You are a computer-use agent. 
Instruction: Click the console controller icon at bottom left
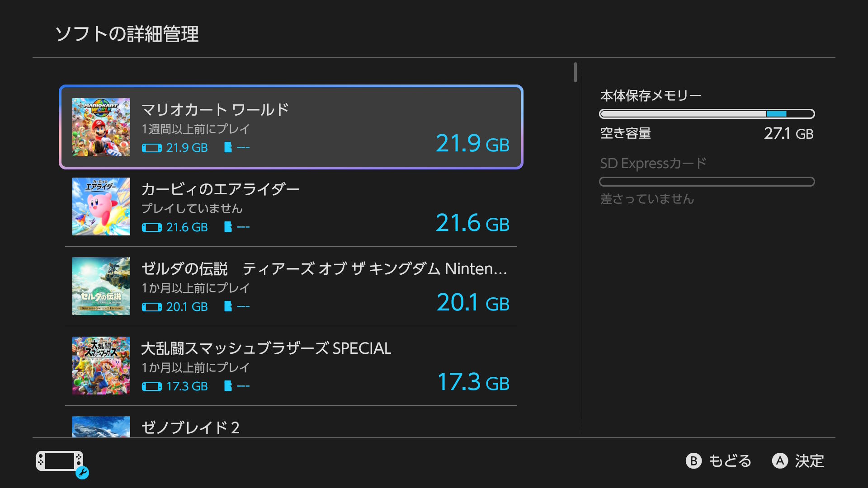60,461
